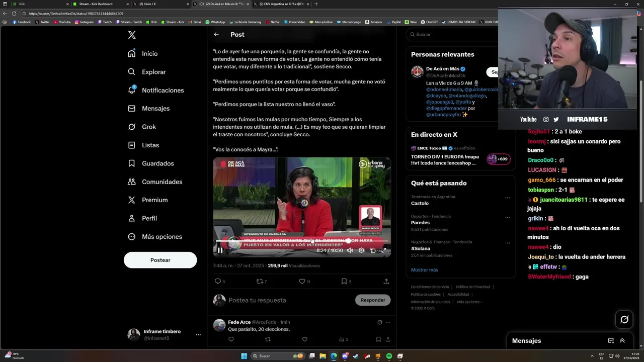Open the Comunidades icon
The width and height of the screenshot is (644, 362).
[x=132, y=182]
